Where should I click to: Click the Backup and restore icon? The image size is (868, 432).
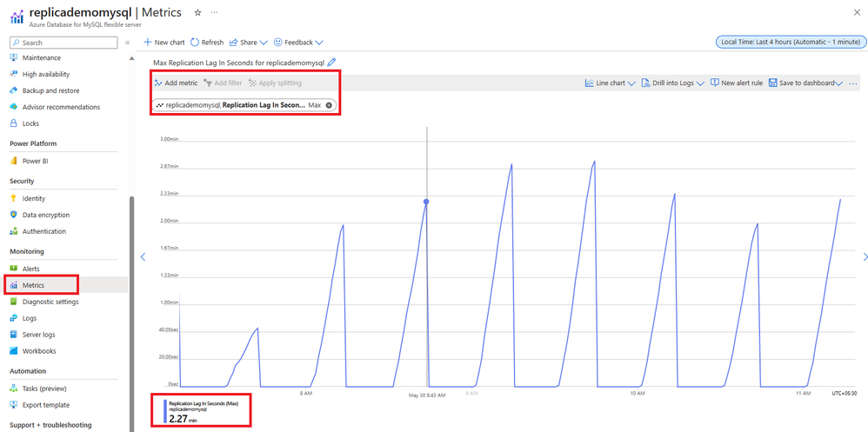click(14, 90)
